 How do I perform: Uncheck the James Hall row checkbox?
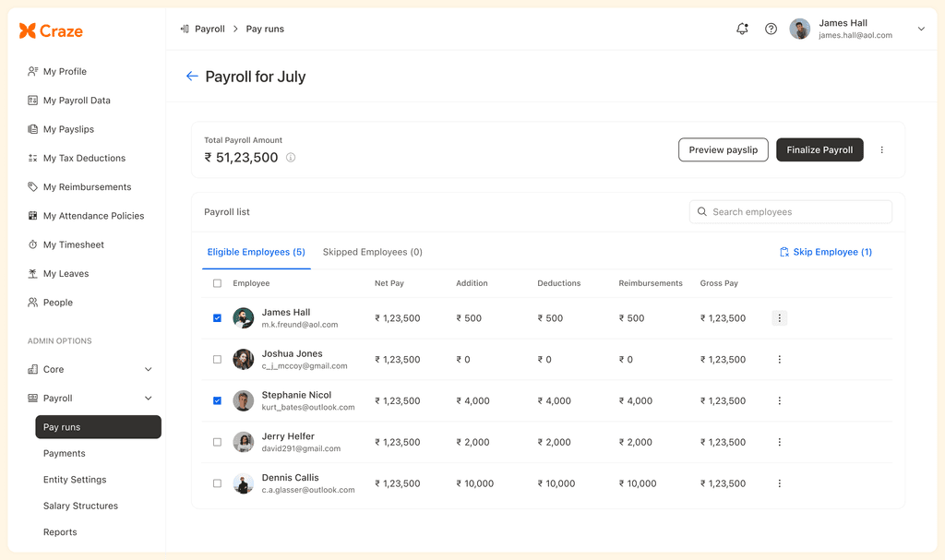[218, 318]
